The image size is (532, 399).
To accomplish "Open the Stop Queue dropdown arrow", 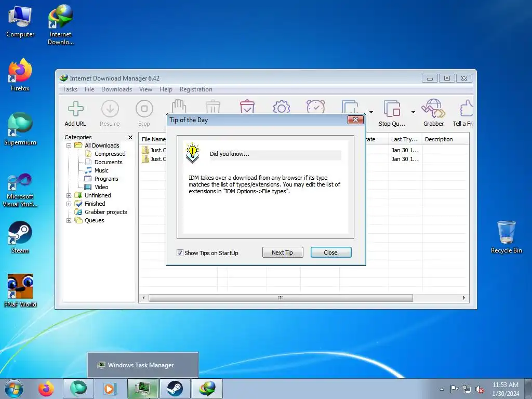I will (x=413, y=112).
